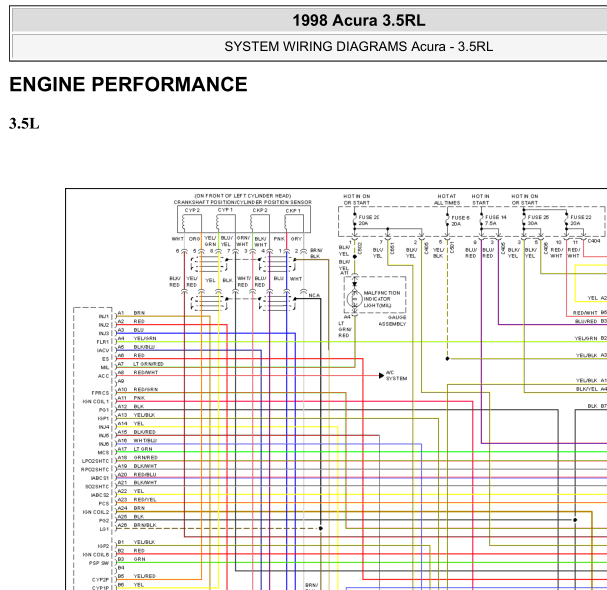This screenshot has height=590, width=607.
Task: Select 'SYSTEM WIRING DIAGRAMS Acura - 3.5RL' subtitle
Action: coord(358,46)
